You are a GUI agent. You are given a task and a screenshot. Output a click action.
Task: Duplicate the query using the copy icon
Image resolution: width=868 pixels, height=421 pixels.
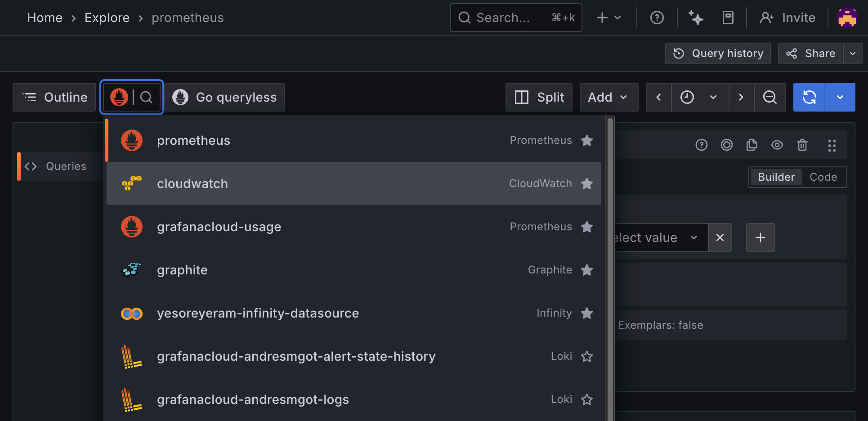click(752, 145)
